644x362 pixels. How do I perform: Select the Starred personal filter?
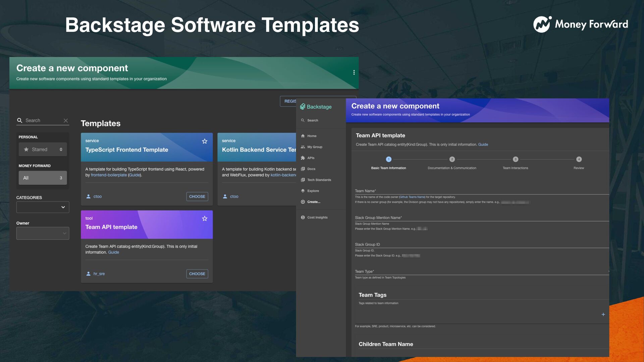coord(43,149)
